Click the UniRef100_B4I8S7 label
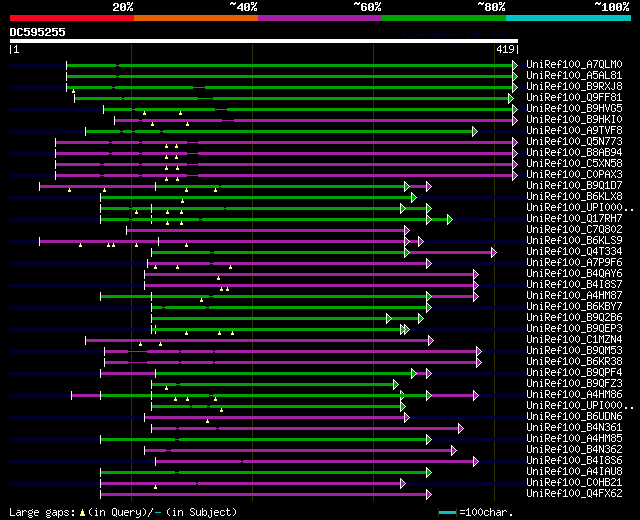Image resolution: width=640 pixels, height=520 pixels. click(574, 285)
